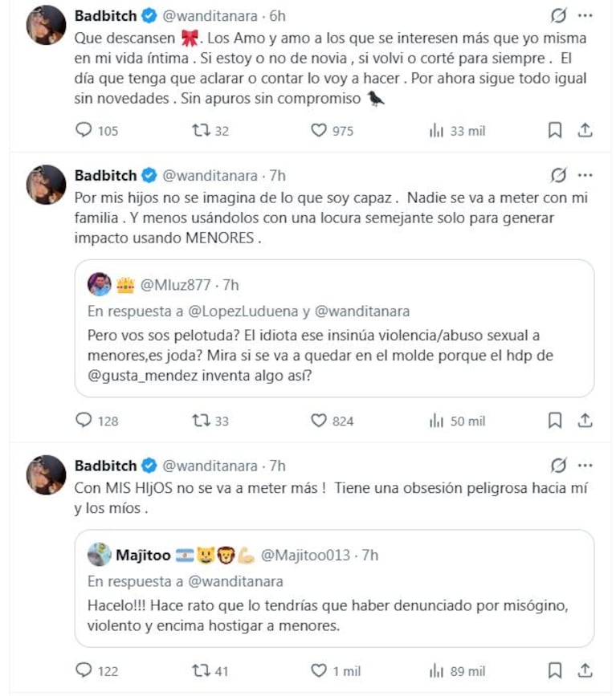Bookmark the 'Que descansen' tweet
616x696 pixels.
coord(555,131)
